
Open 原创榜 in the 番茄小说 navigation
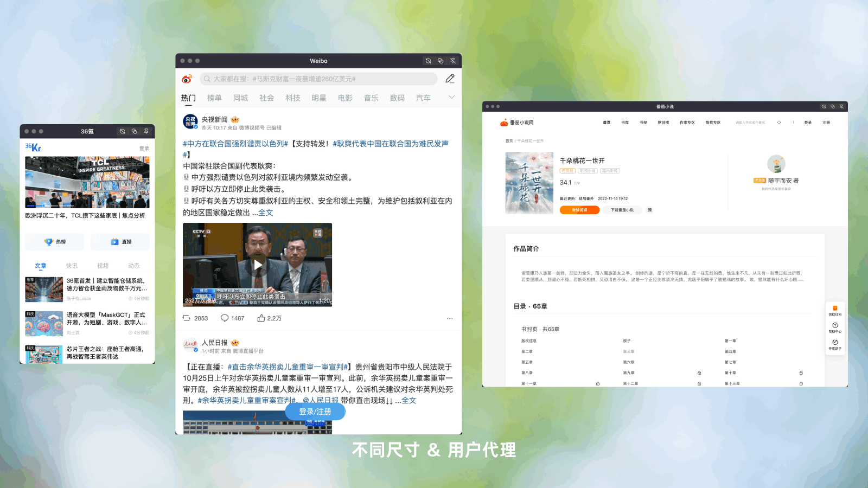(x=663, y=123)
